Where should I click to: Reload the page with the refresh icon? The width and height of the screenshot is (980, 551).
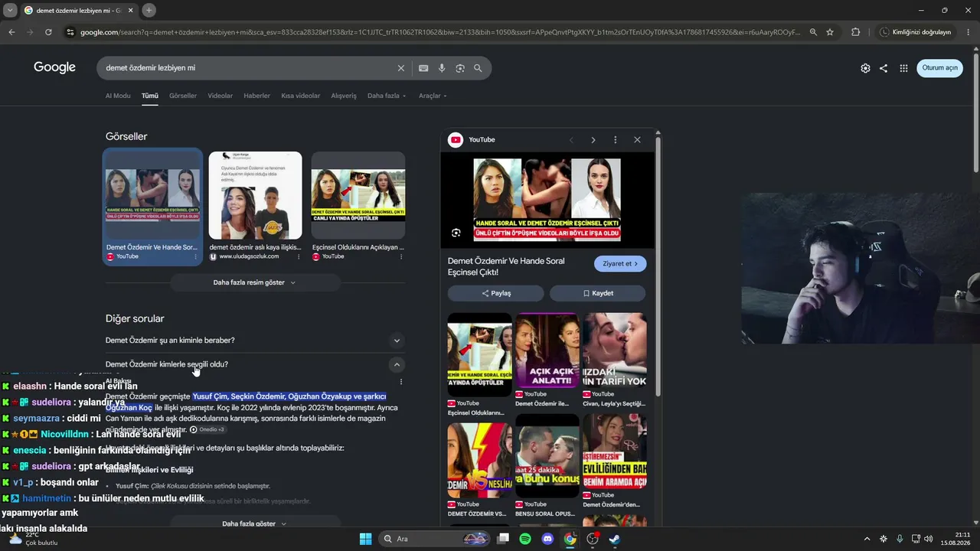(48, 32)
